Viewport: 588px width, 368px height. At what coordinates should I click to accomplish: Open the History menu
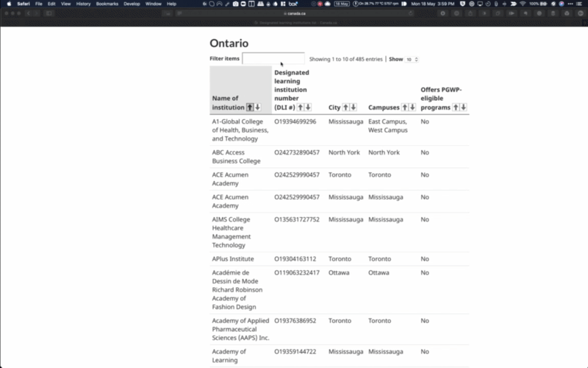pyautogui.click(x=83, y=4)
